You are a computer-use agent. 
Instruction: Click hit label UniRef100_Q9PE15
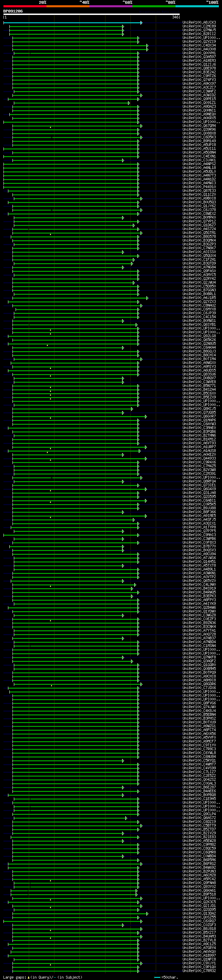199,99
